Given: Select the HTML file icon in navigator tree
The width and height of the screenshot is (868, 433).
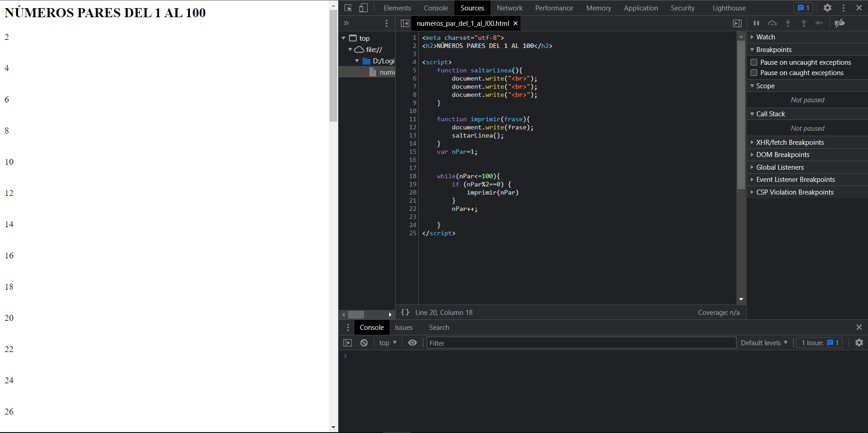Looking at the screenshot, I should point(373,72).
